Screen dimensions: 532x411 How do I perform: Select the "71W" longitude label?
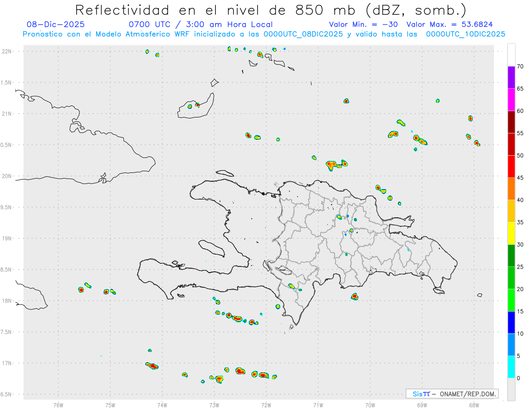coord(318,404)
